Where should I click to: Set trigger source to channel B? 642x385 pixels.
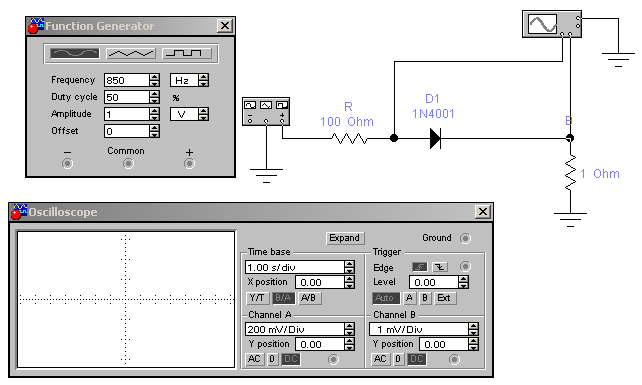425,298
